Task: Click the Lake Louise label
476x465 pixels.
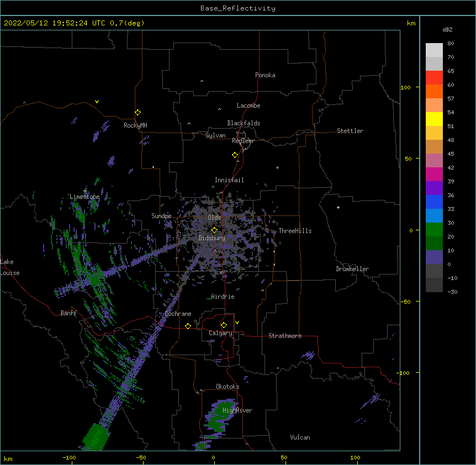Action: pos(10,267)
